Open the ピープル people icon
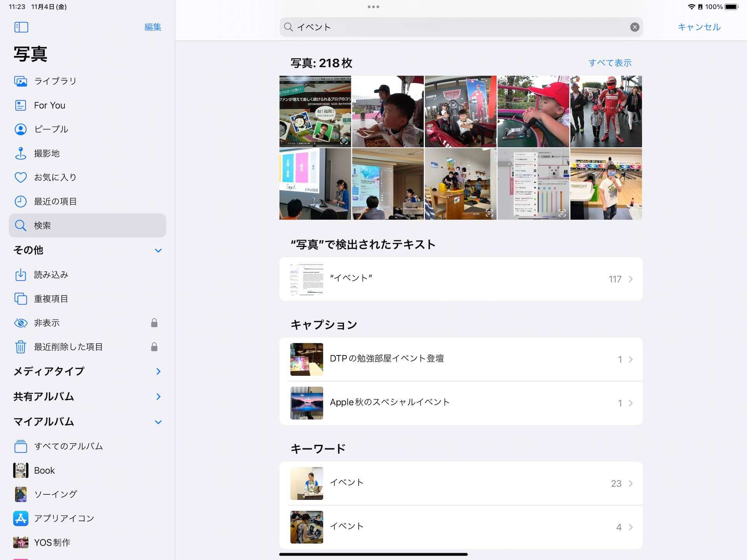747x560 pixels. [x=21, y=129]
